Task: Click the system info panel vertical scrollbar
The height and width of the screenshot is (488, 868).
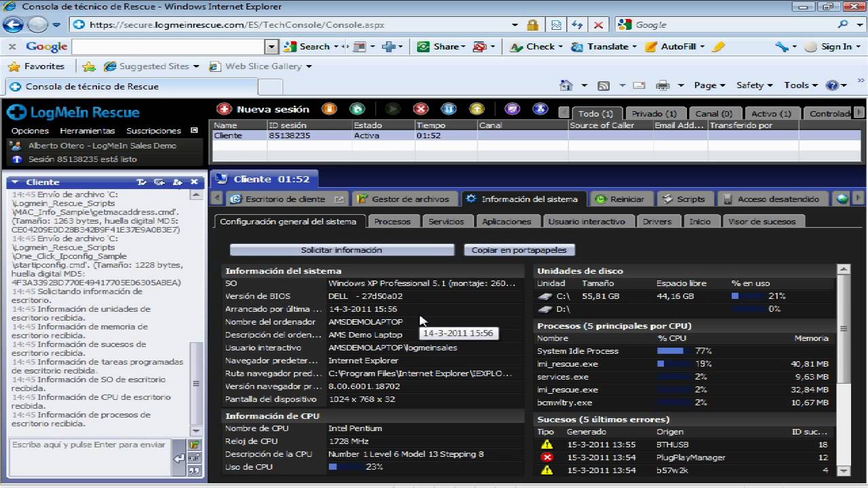Action: (x=844, y=370)
